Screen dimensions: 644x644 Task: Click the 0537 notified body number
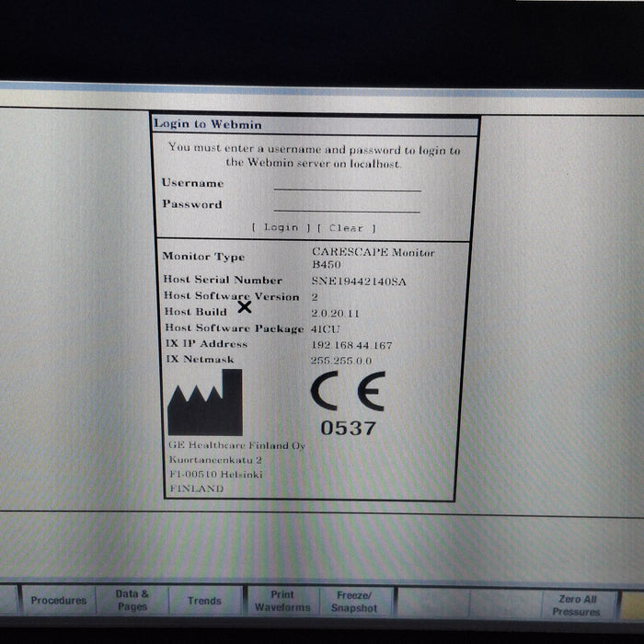349,428
